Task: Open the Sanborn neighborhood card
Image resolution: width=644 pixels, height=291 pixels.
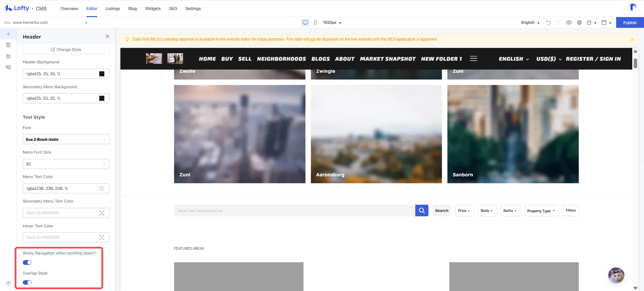Action: click(x=513, y=134)
